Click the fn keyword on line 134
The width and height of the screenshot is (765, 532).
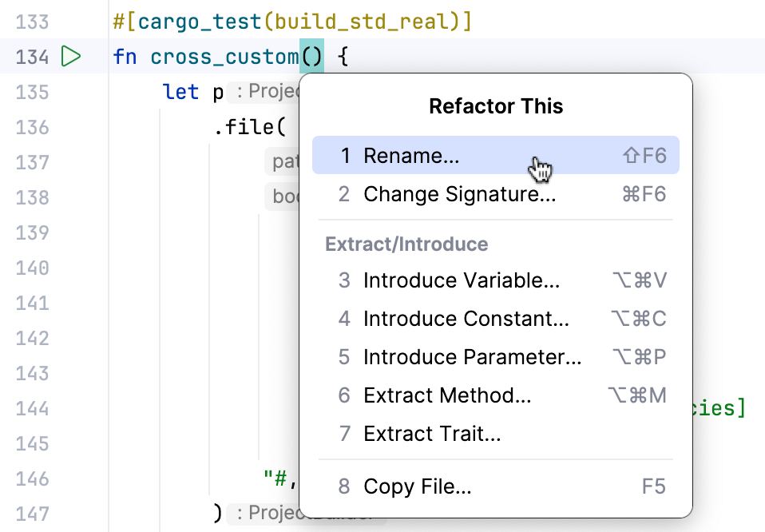click(125, 57)
